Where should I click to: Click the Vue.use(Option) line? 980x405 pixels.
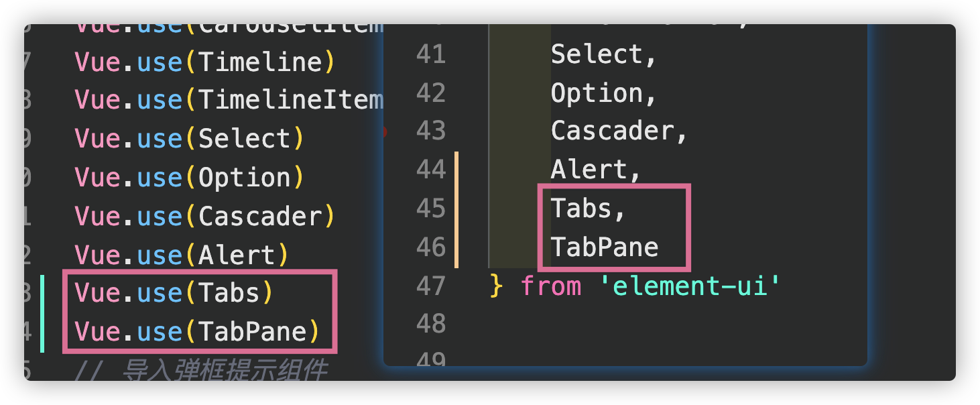point(190,178)
